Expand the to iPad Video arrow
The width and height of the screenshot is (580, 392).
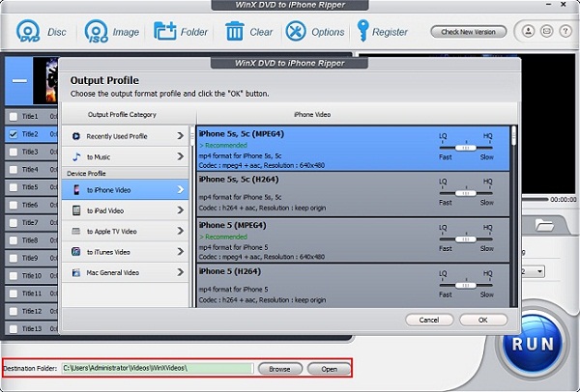point(180,210)
